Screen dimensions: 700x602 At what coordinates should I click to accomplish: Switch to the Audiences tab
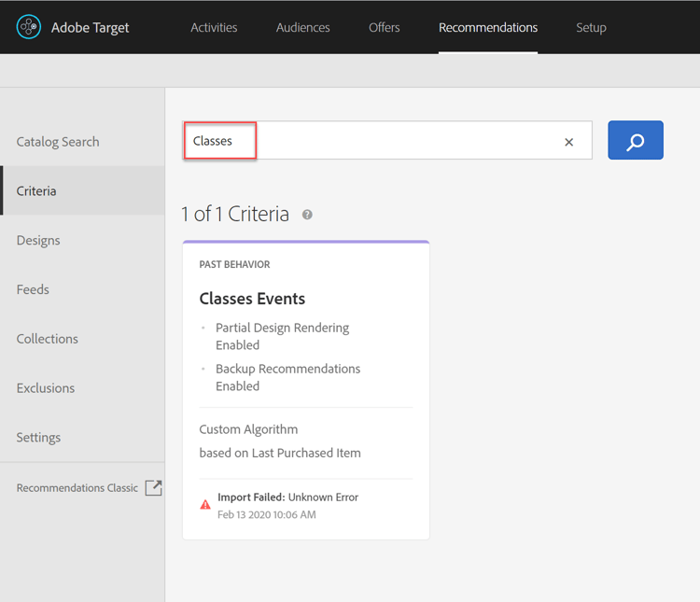pyautogui.click(x=302, y=27)
